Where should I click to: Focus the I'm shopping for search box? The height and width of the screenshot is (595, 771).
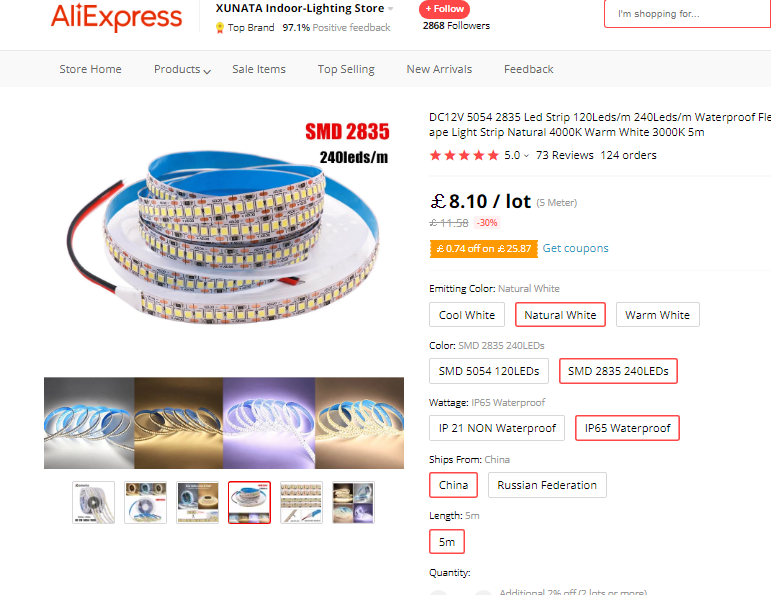688,14
